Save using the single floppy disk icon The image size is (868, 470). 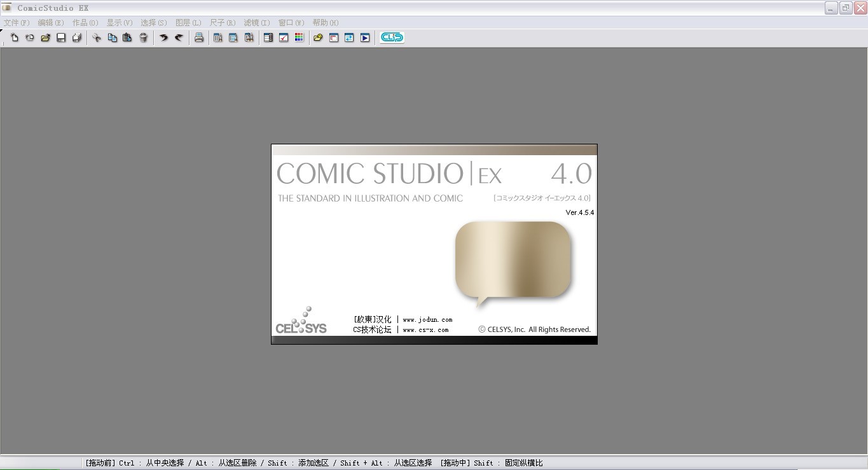pos(61,38)
